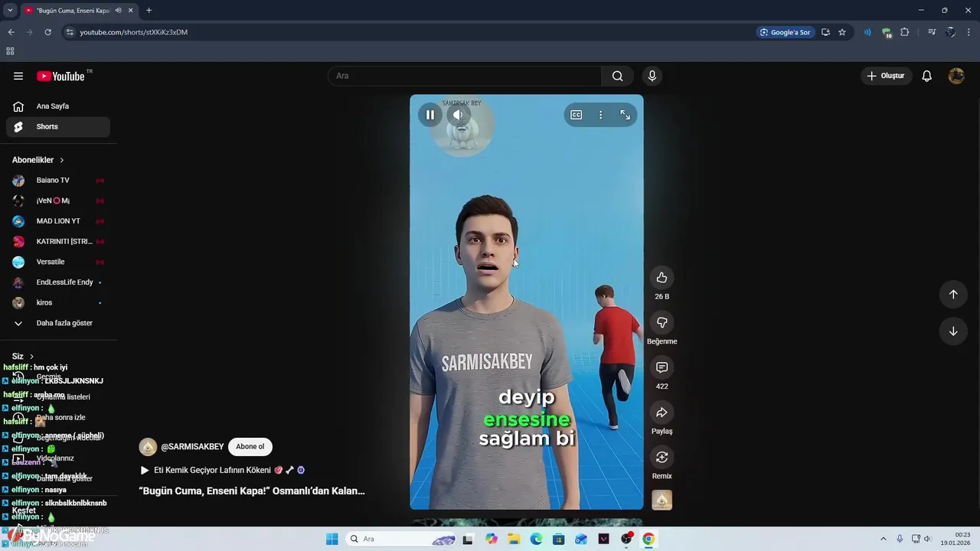The image size is (980, 551).
Task: Open Eti Kemik Geçiyor linked video
Action: click(222, 470)
